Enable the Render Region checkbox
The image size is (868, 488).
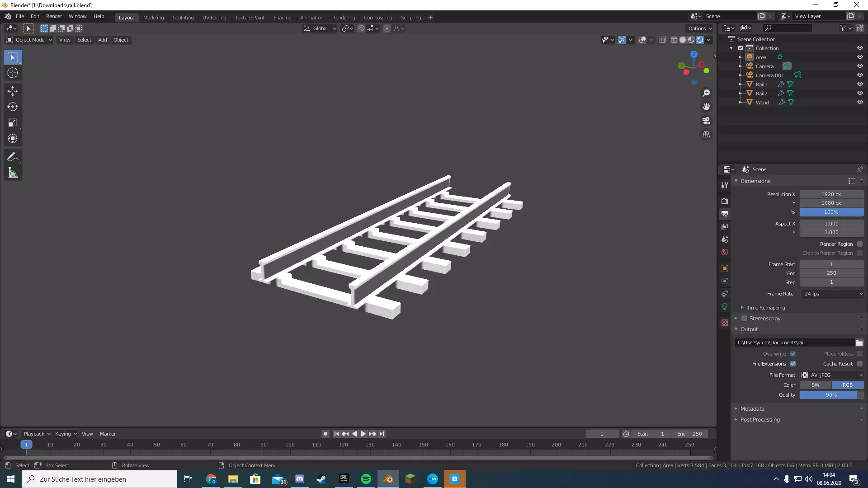coord(860,244)
